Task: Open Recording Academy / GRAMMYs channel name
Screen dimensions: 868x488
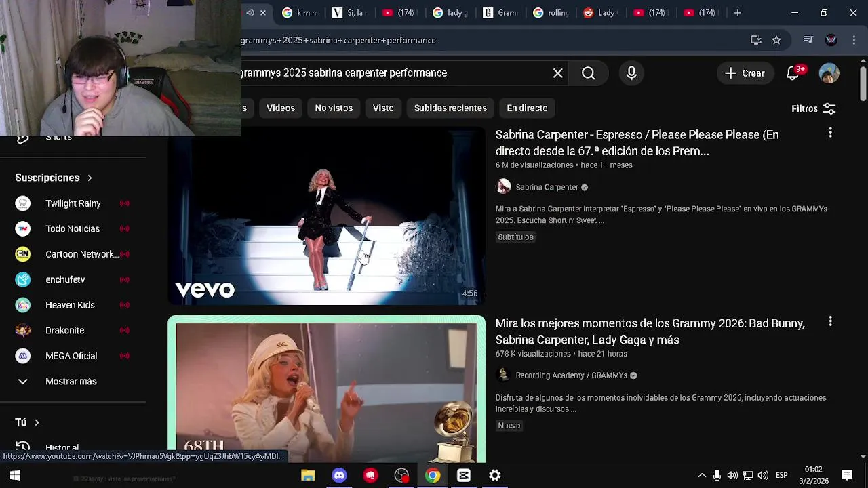Action: [571, 375]
